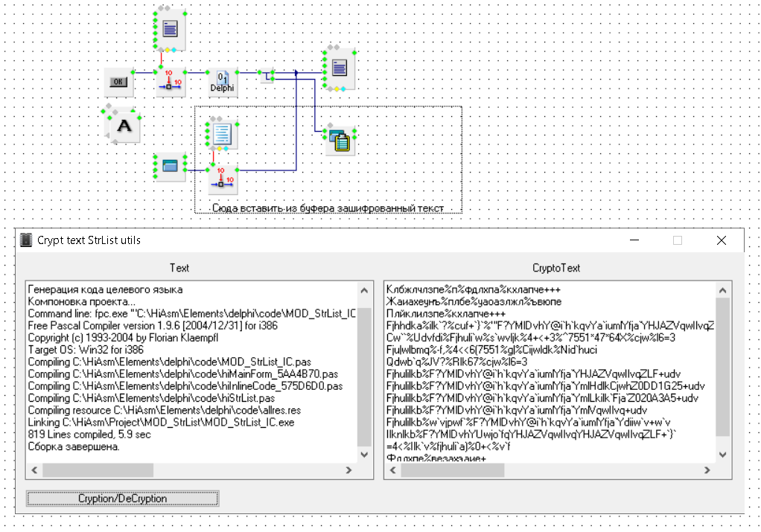The width and height of the screenshot is (761, 532).
Task: Select the memo element above the OK row
Action: (170, 30)
